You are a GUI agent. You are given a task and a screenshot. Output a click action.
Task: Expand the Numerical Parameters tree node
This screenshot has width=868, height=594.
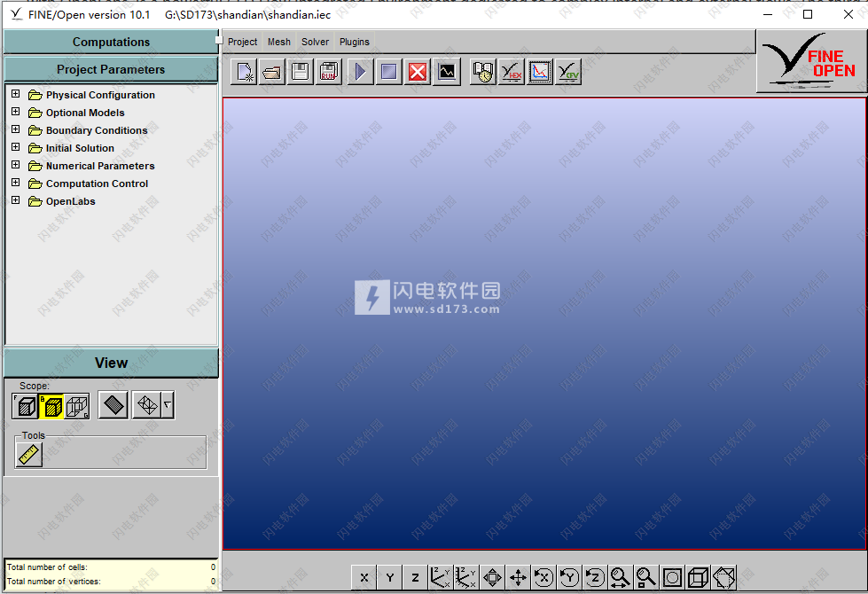[x=15, y=165]
